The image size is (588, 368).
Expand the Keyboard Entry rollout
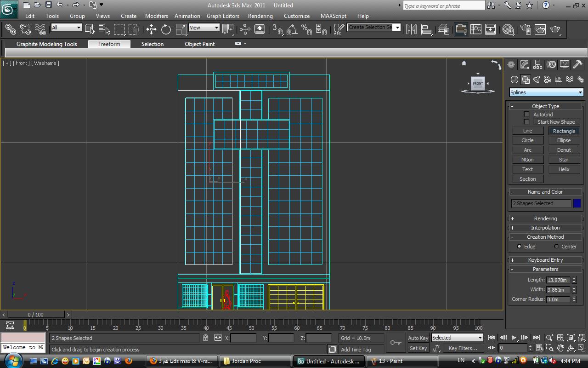click(545, 260)
